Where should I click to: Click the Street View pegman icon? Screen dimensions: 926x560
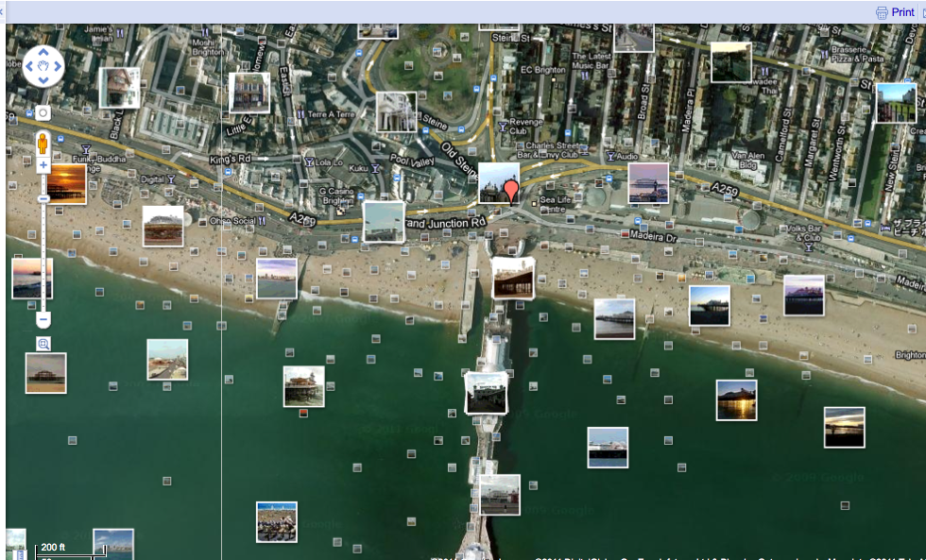click(x=43, y=143)
